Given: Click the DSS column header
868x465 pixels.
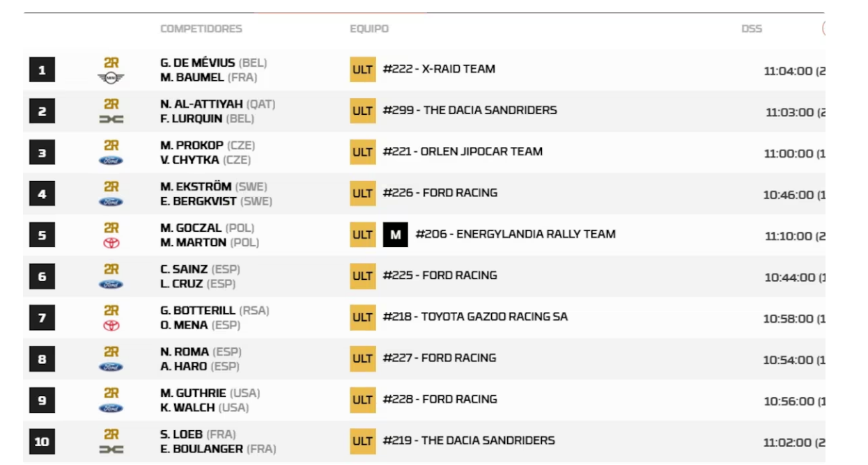Looking at the screenshot, I should click(x=752, y=29).
